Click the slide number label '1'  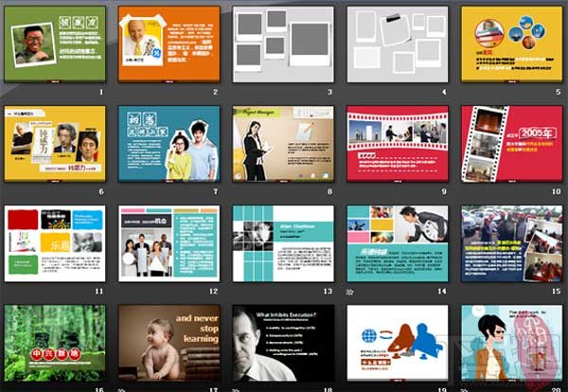tap(101, 92)
